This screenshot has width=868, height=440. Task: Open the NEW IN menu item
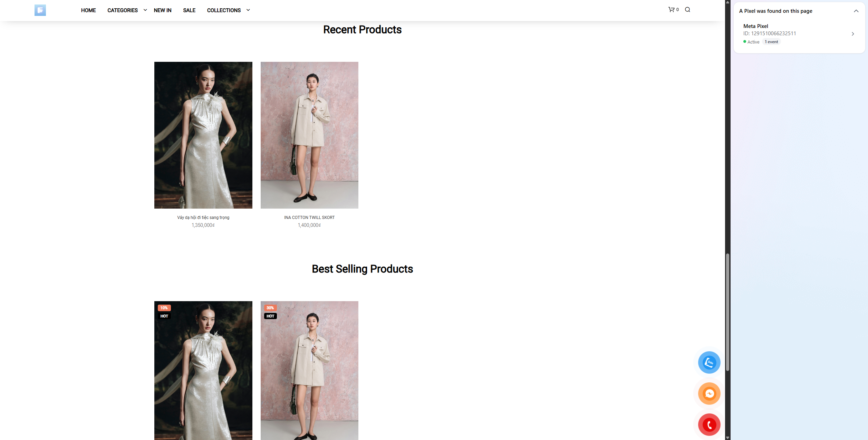point(163,10)
